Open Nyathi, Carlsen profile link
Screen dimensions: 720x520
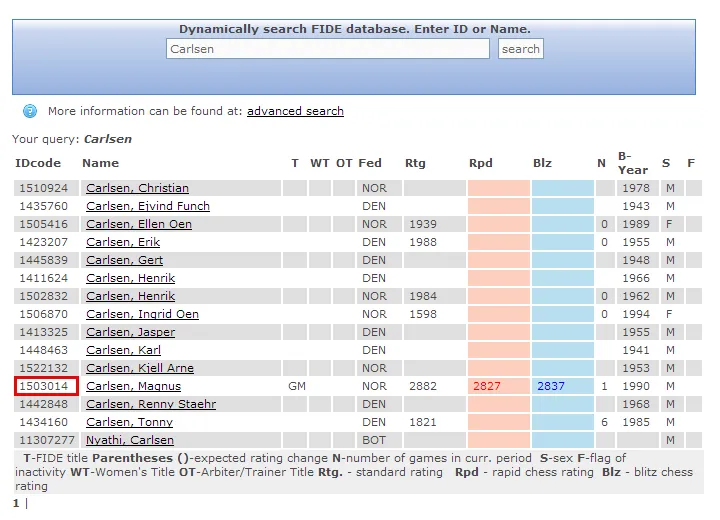129,440
